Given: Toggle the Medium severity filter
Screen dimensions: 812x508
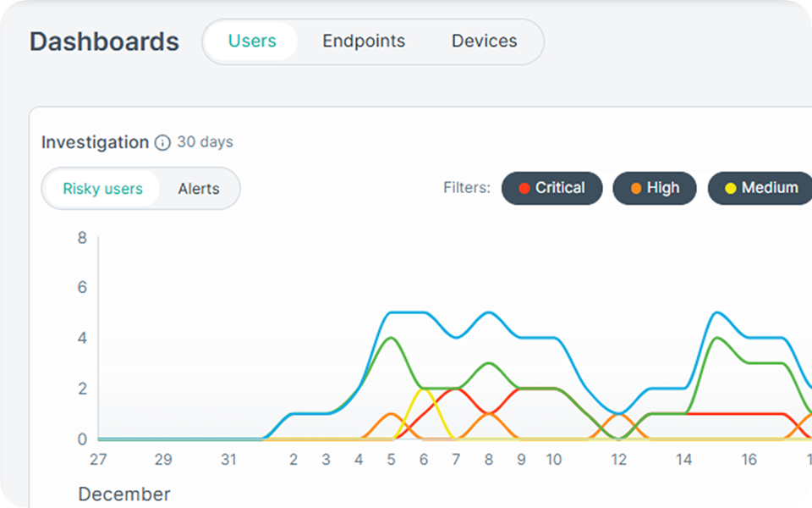Looking at the screenshot, I should coord(760,188).
